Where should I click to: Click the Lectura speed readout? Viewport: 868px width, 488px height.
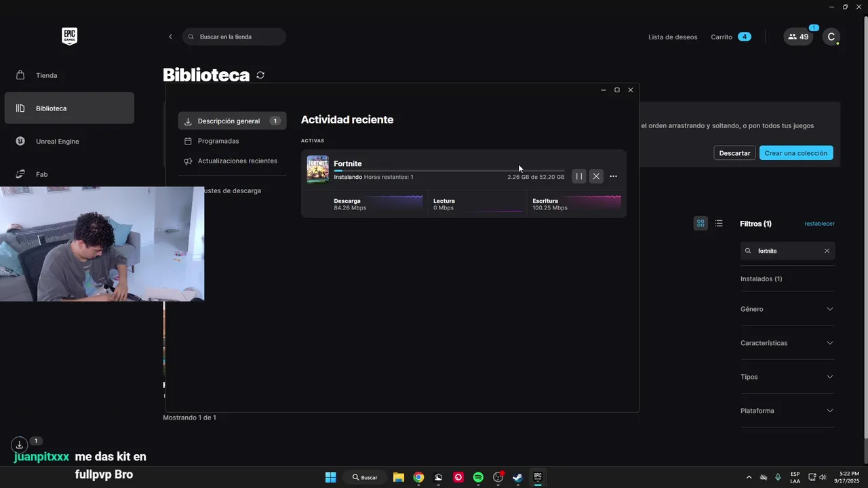coord(443,205)
